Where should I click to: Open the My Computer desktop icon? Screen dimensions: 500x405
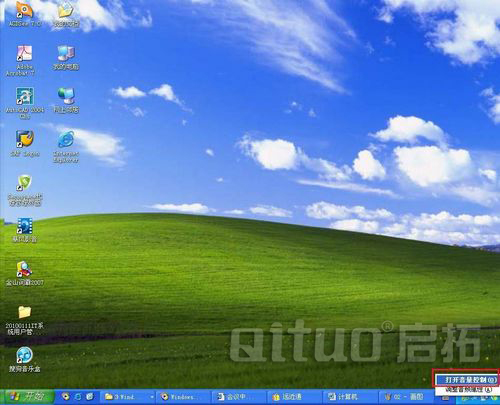pyautogui.click(x=66, y=57)
